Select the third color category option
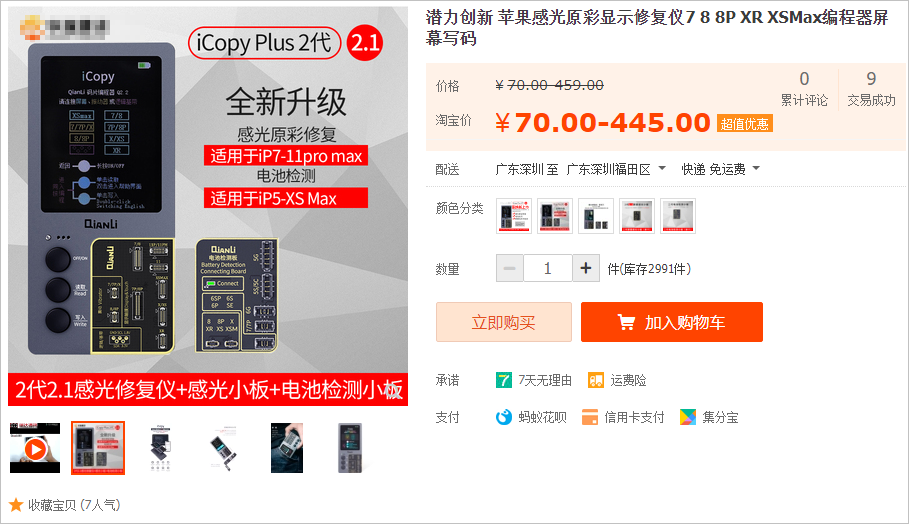The image size is (909, 524). coord(595,216)
